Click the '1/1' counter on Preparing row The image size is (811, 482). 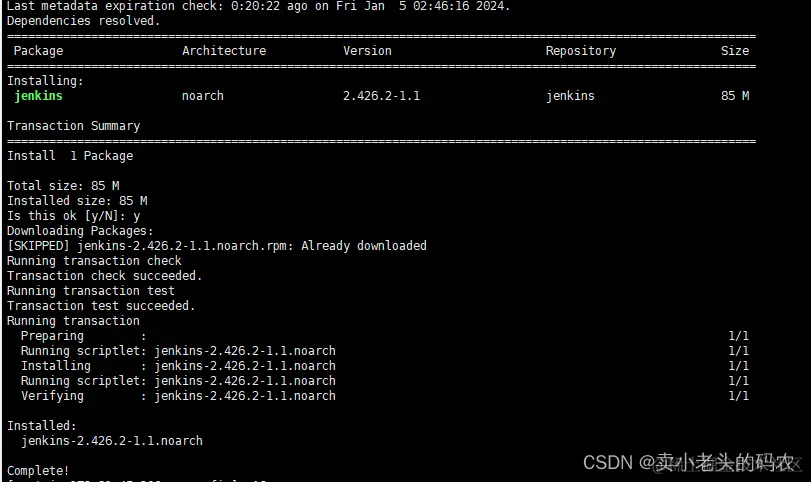739,336
